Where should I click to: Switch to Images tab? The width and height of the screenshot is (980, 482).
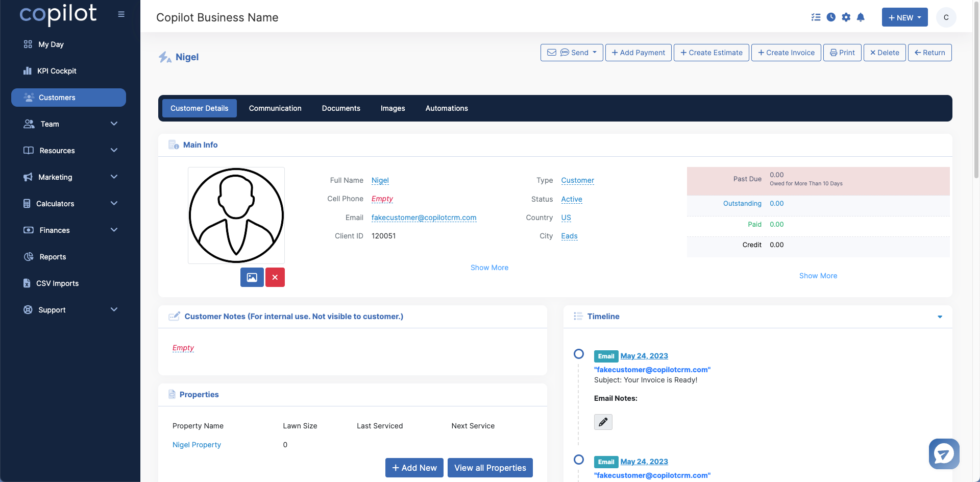coord(393,108)
